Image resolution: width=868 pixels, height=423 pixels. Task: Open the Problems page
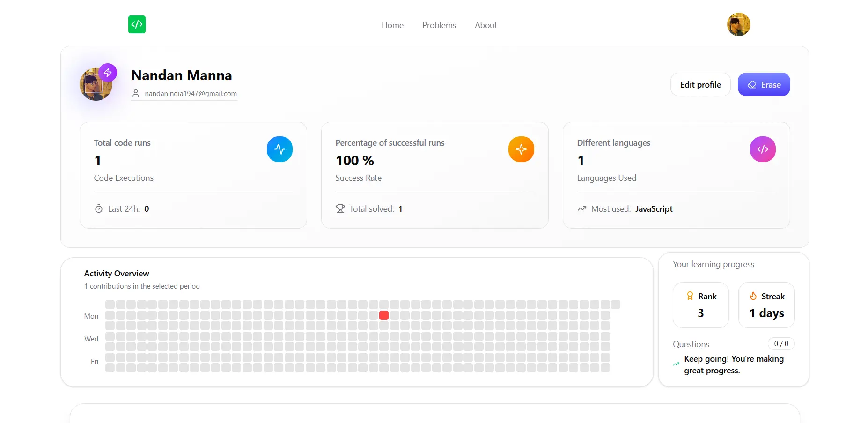coord(439,25)
